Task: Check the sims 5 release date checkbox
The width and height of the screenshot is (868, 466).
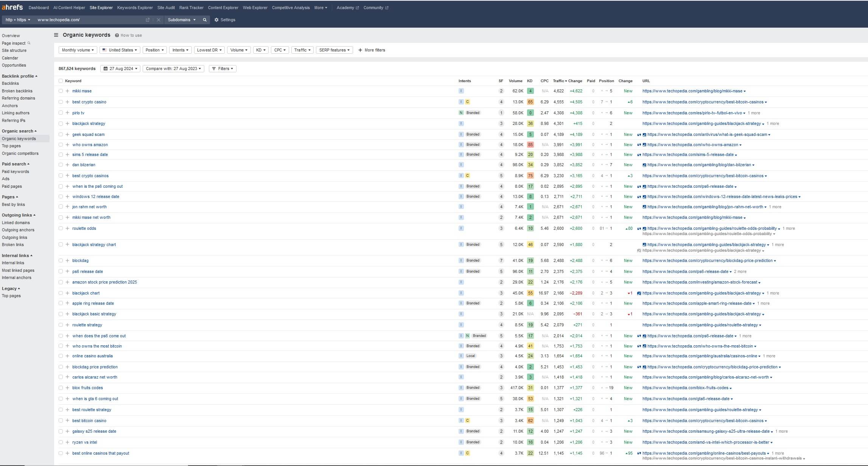Action: point(61,154)
